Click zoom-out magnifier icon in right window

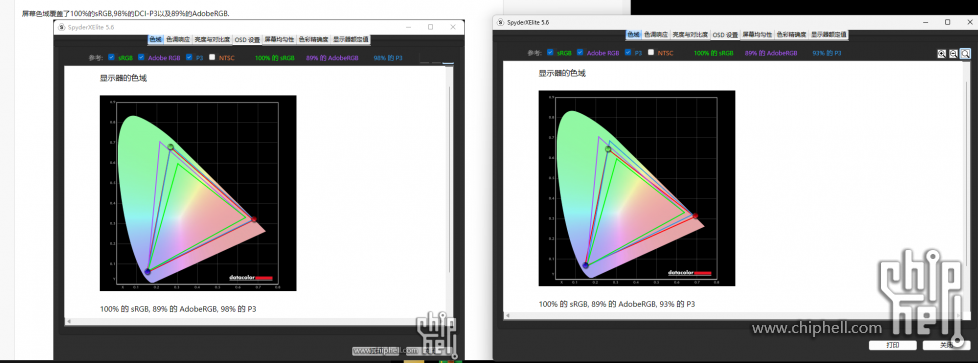[x=953, y=54]
